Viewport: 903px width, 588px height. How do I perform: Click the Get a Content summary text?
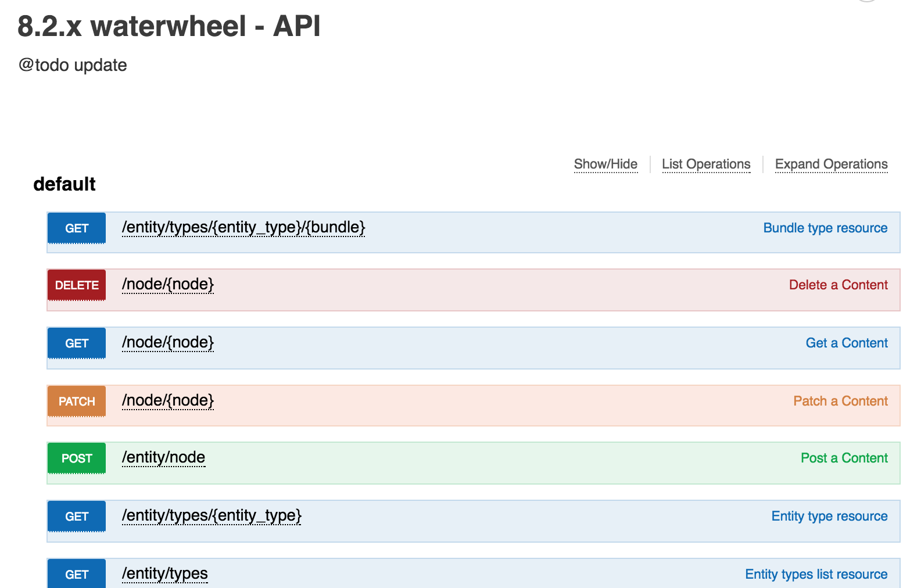coord(846,343)
